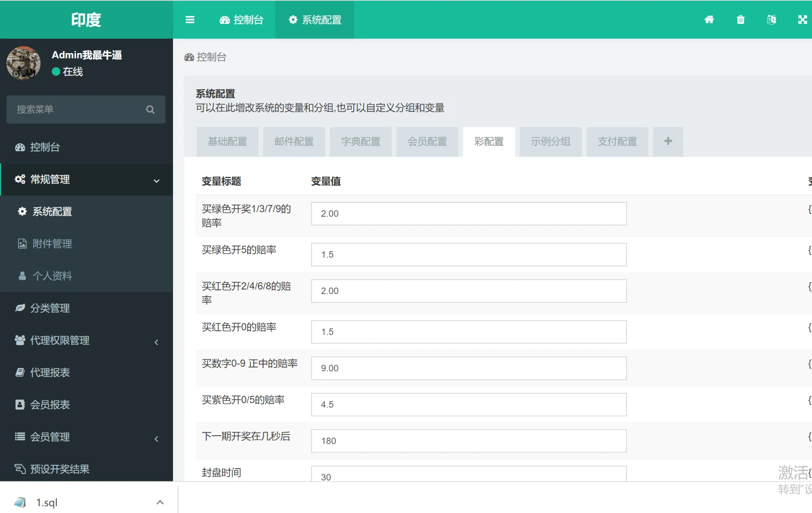Click the gears icon beside 常规管理

tap(20, 179)
